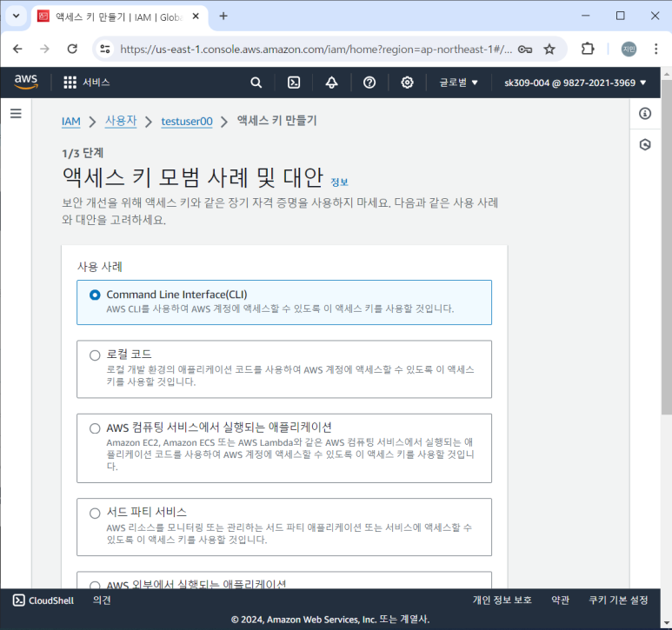Open 약관 terms link
Screen dimensions: 672x630
click(x=560, y=600)
